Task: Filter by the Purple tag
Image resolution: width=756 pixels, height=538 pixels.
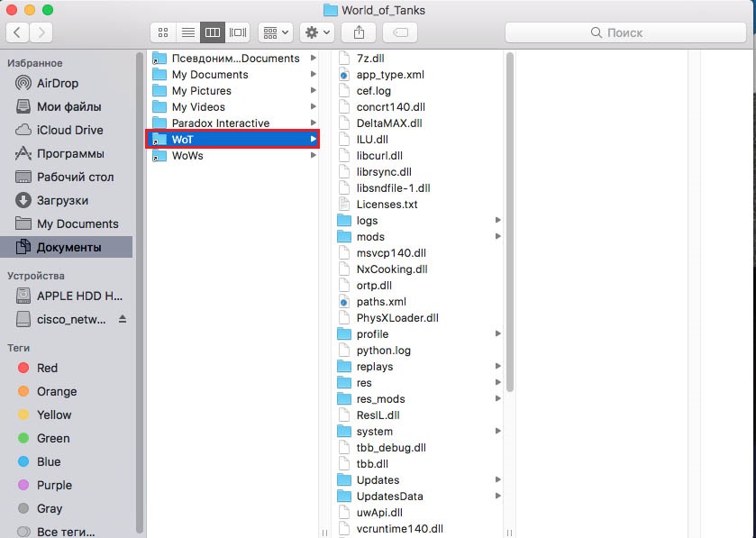Action: point(67,485)
